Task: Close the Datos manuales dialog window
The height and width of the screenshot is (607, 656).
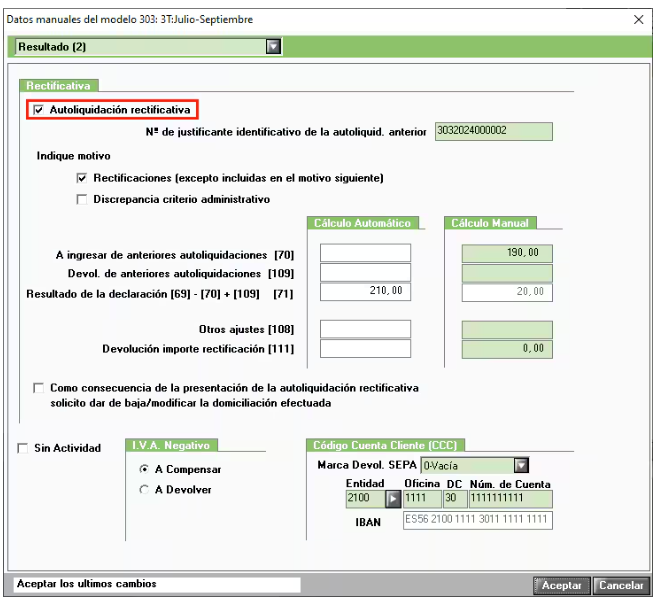Action: [638, 19]
